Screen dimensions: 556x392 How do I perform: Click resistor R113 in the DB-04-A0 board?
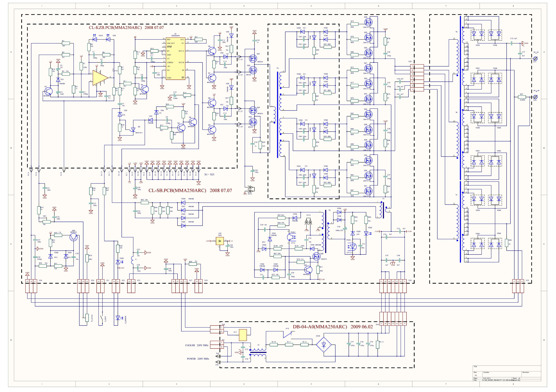[x=378, y=344]
